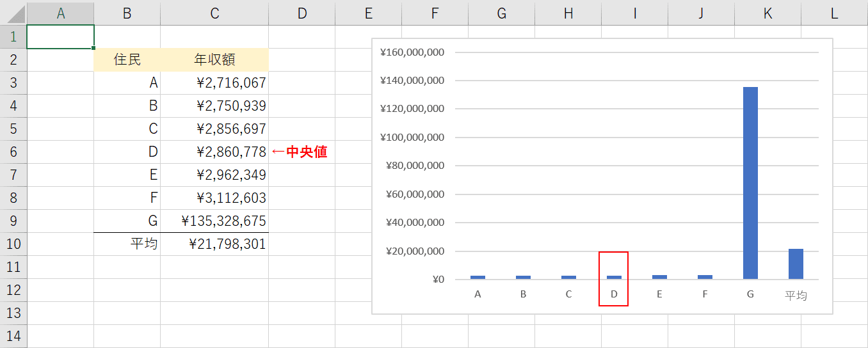Click the ¥160,000,000 axis label
The width and height of the screenshot is (868, 348).
tap(412, 52)
